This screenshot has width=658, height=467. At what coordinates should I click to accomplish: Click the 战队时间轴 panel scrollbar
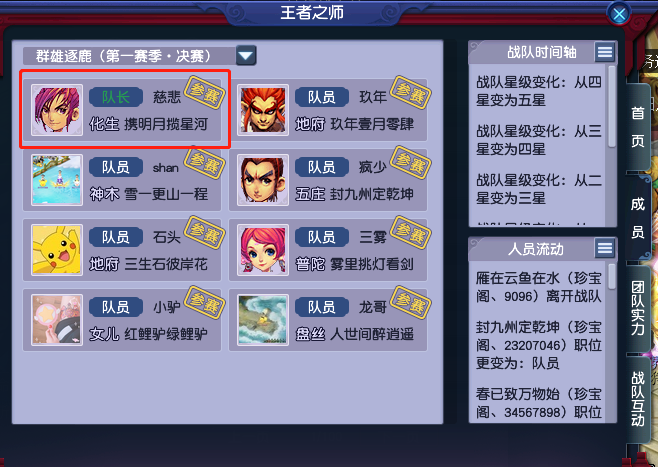coord(611,145)
